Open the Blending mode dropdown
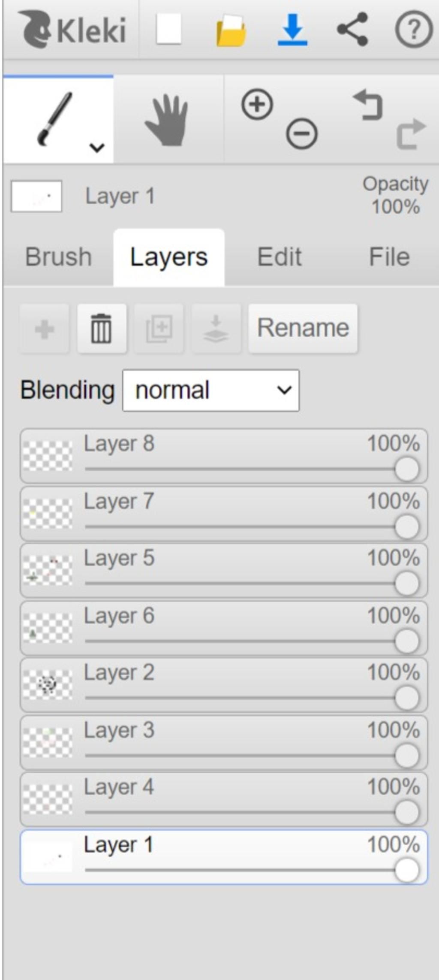 [x=211, y=390]
